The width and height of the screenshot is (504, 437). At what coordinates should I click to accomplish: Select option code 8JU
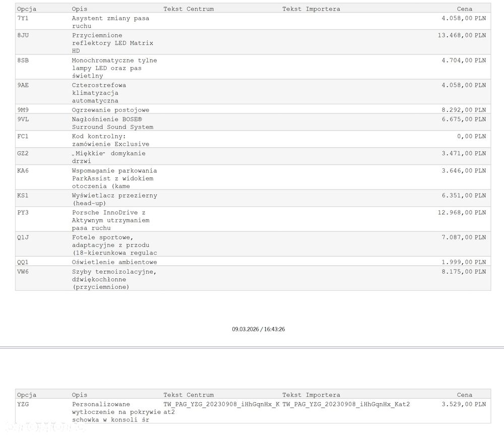[x=23, y=35]
